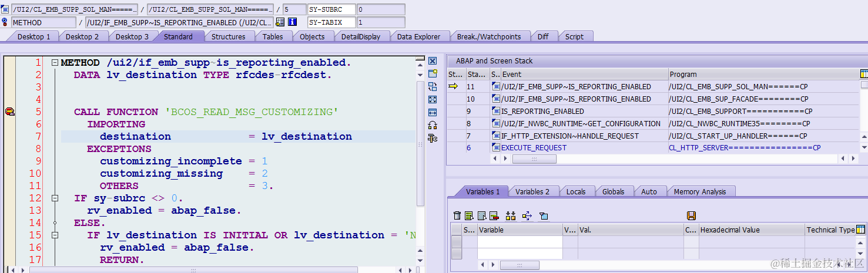Collapse the IF sy-subrc block on line 12
Screen dimensions: 868x273
pyautogui.click(x=55, y=198)
